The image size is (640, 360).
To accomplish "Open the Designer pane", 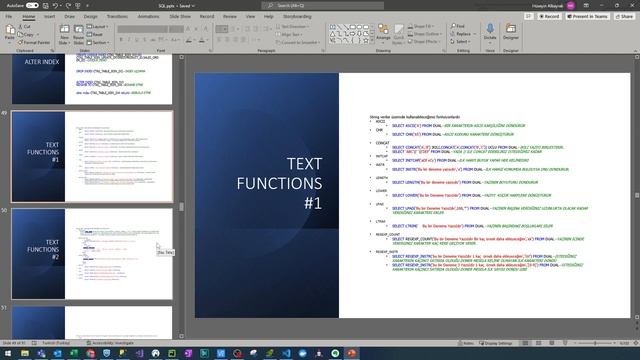I will tap(511, 32).
